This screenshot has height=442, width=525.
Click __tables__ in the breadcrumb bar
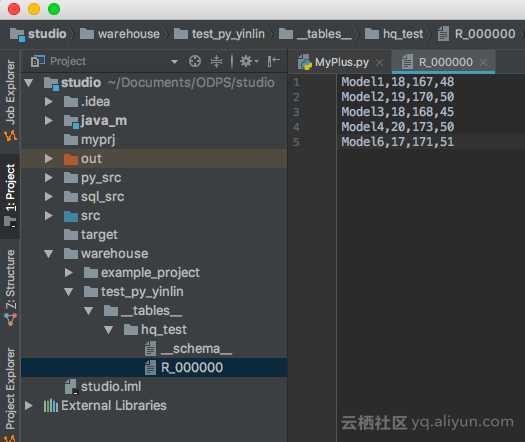coord(315,34)
